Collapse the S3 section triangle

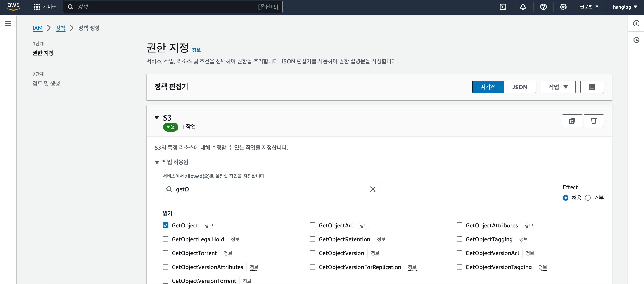[x=157, y=118]
